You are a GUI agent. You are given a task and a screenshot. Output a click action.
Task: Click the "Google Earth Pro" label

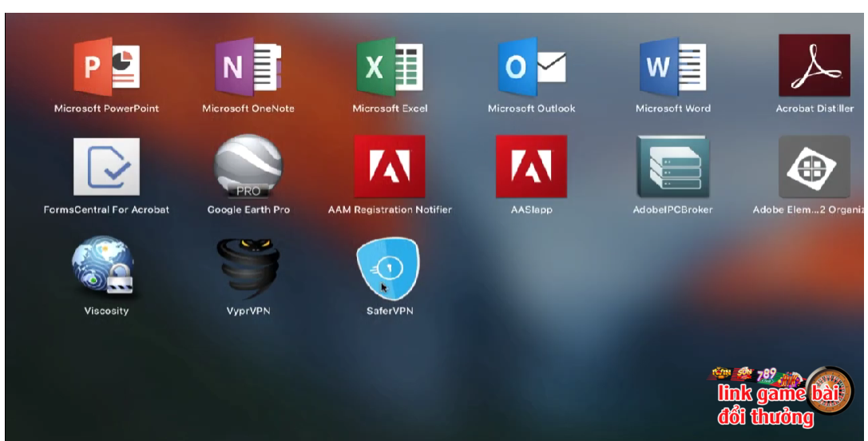click(x=248, y=210)
